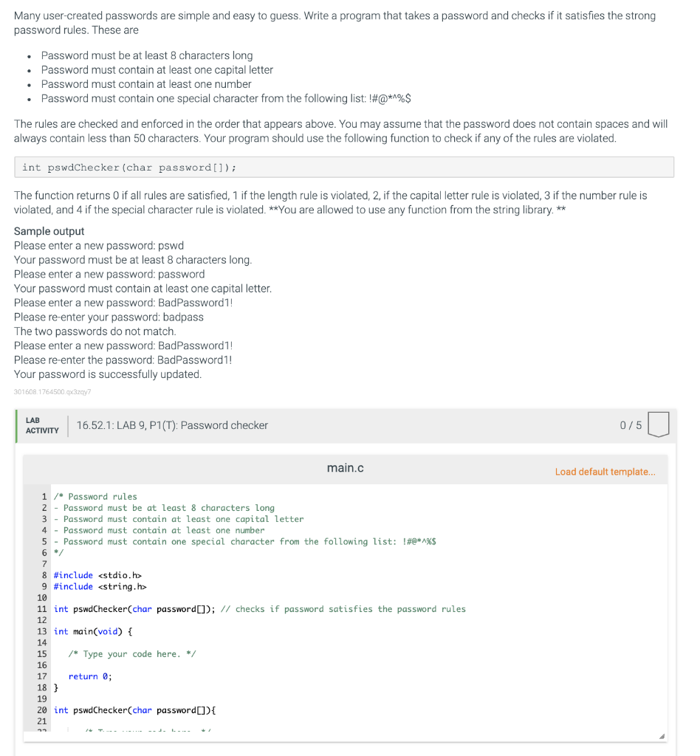Image resolution: width=700 pixels, height=756 pixels.
Task: Select the main.c tab
Action: click(x=345, y=467)
